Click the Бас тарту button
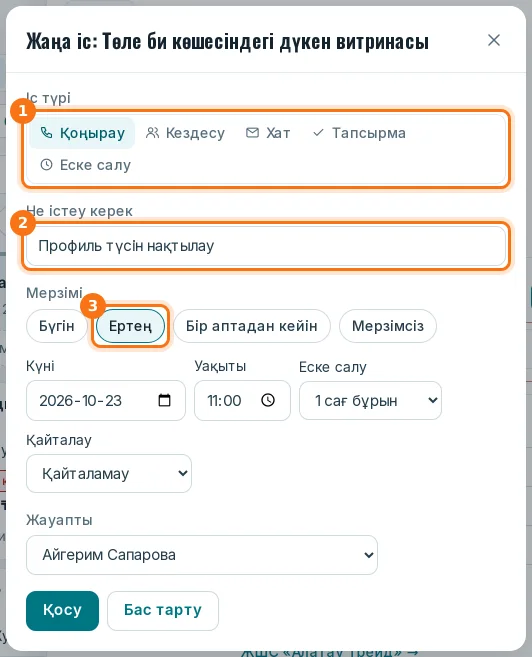This screenshot has width=532, height=657. click(x=163, y=610)
